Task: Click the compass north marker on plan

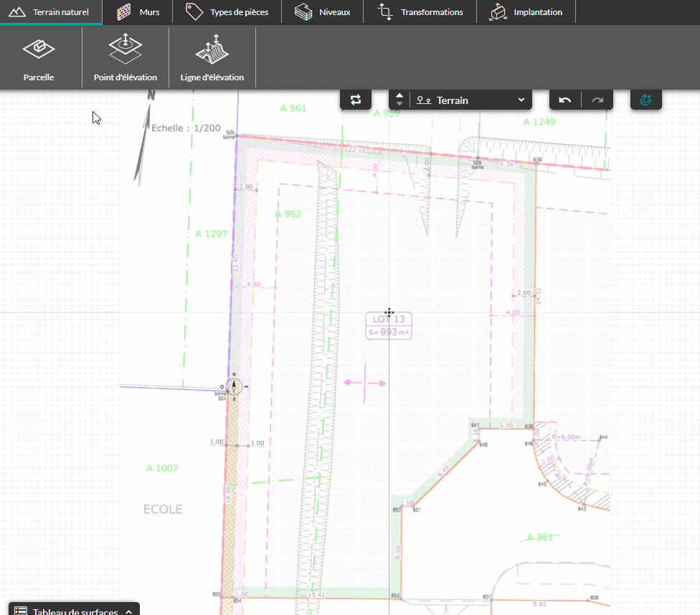Action: 234,386
